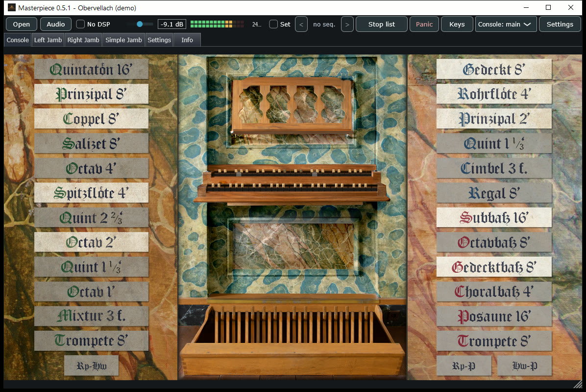Open the Stop list
This screenshot has width=586, height=392.
[x=382, y=24]
